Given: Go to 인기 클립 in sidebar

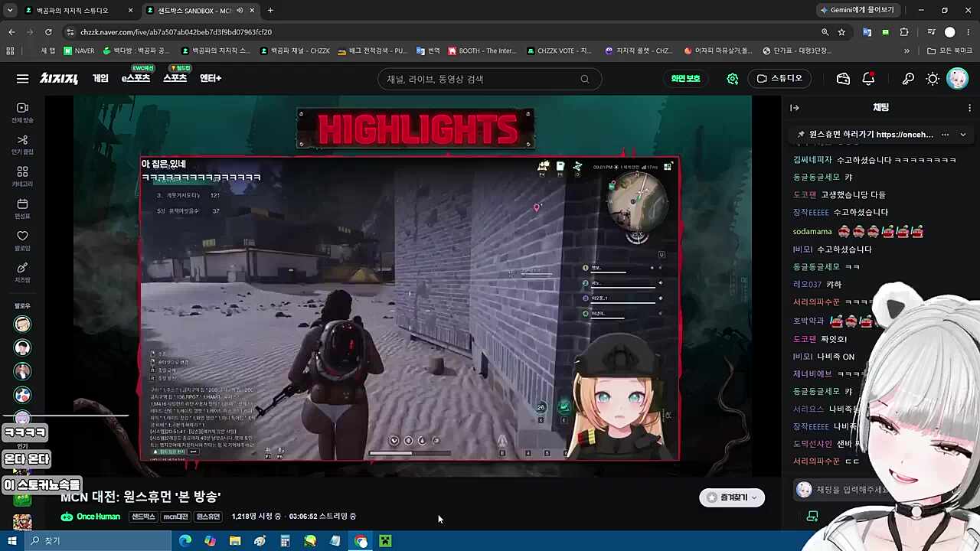Looking at the screenshot, I should tap(22, 145).
